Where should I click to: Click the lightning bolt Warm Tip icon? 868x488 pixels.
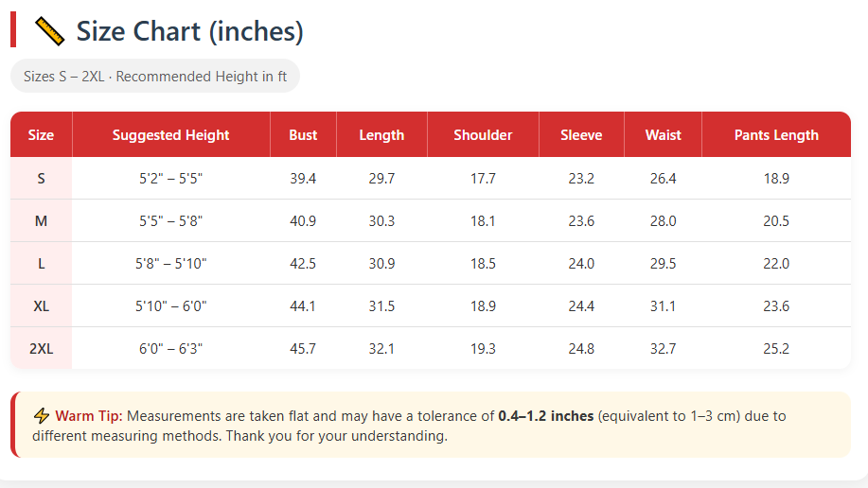(x=41, y=416)
